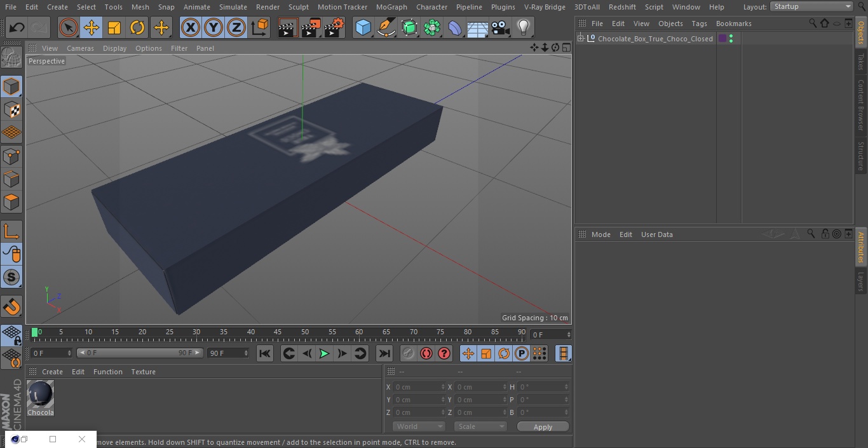Image resolution: width=868 pixels, height=448 pixels.
Task: Expand Chocolate_Box_True_Choco_Closed object tree
Action: pyautogui.click(x=581, y=39)
